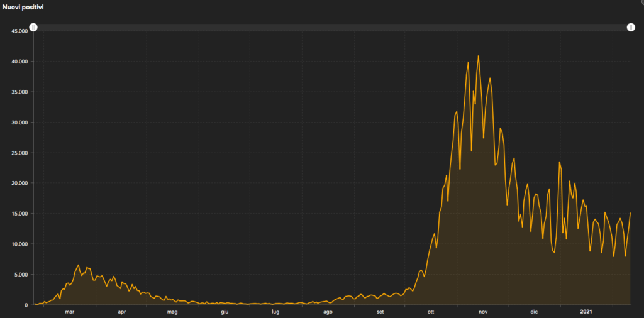Select the 'lug' month label
The width and height of the screenshot is (644, 318).
pyautogui.click(x=275, y=312)
